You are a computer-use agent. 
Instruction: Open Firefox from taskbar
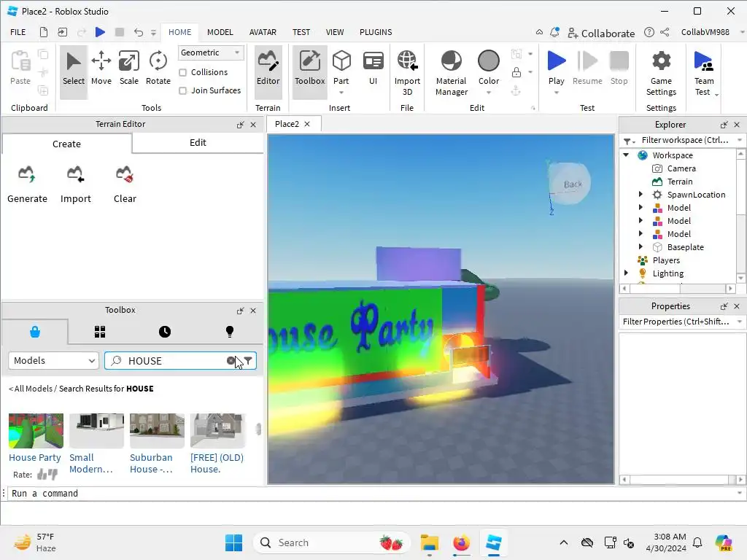pyautogui.click(x=461, y=542)
